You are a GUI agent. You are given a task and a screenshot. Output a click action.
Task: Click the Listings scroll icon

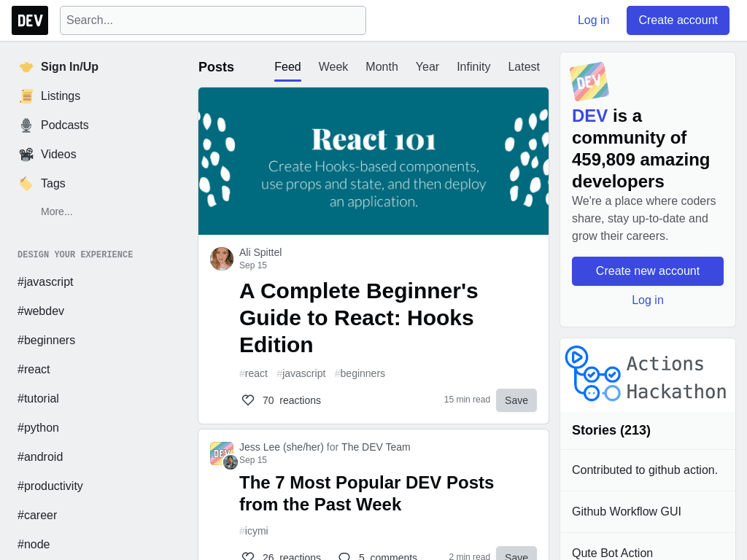point(26,96)
